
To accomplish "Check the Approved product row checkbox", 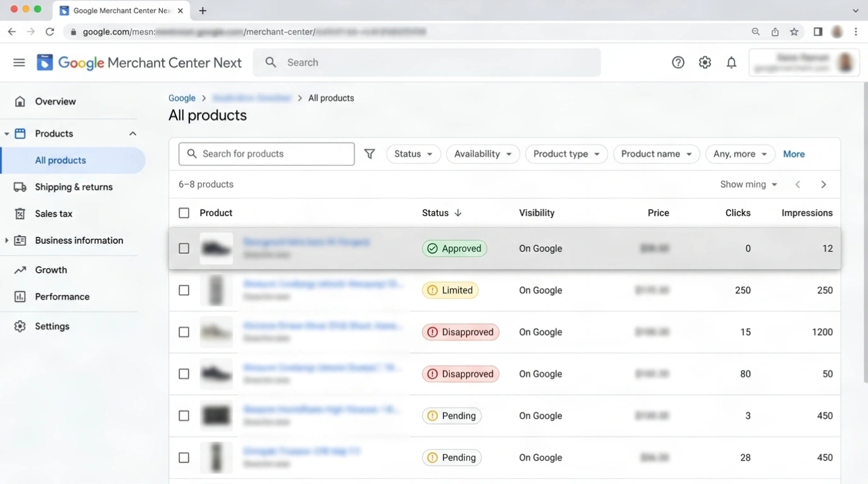I will [184, 248].
